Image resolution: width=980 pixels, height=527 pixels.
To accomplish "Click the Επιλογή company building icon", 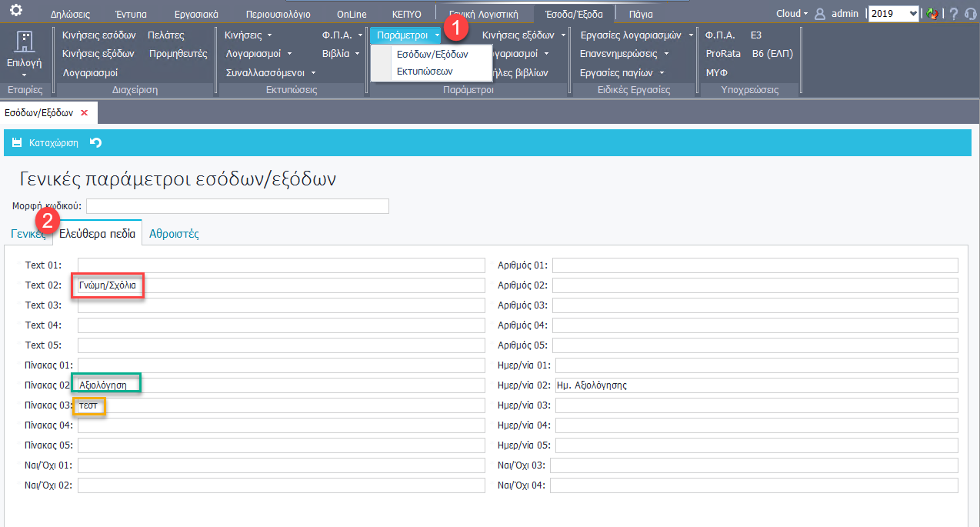I will (24, 42).
